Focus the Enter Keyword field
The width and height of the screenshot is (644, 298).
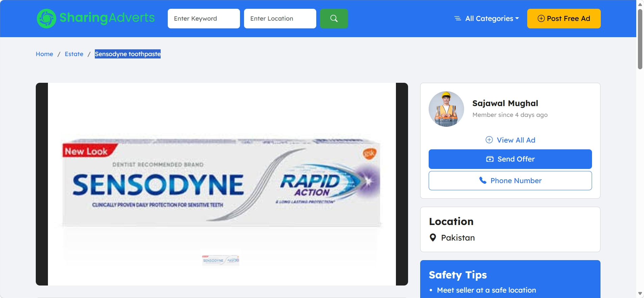pyautogui.click(x=204, y=19)
